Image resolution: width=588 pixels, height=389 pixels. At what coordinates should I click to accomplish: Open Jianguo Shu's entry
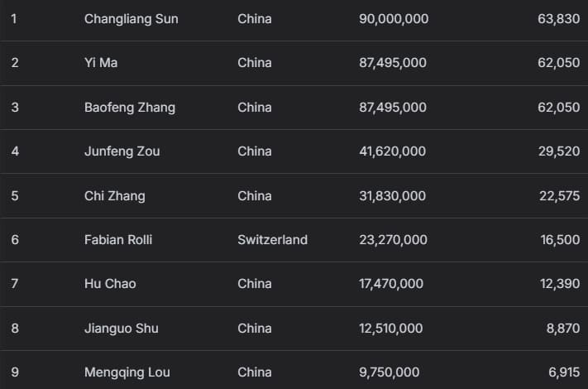(121, 329)
